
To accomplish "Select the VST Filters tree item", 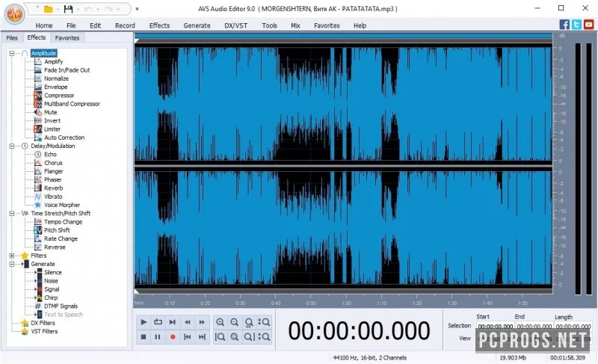I will [x=44, y=332].
